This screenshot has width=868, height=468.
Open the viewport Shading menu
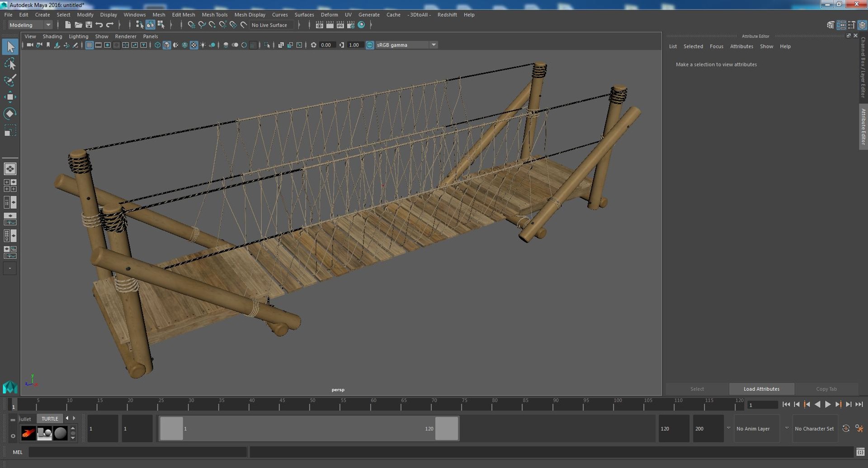[x=52, y=36]
